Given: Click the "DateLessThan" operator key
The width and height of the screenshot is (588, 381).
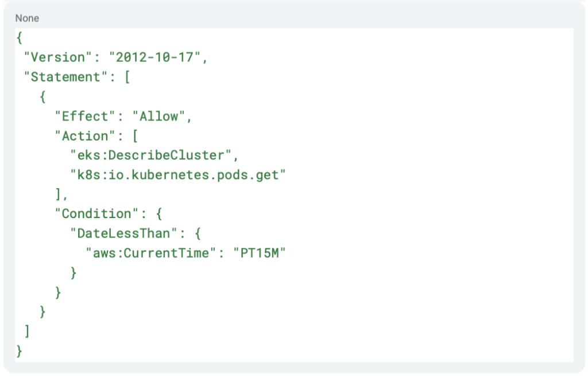Looking at the screenshot, I should point(124,234).
